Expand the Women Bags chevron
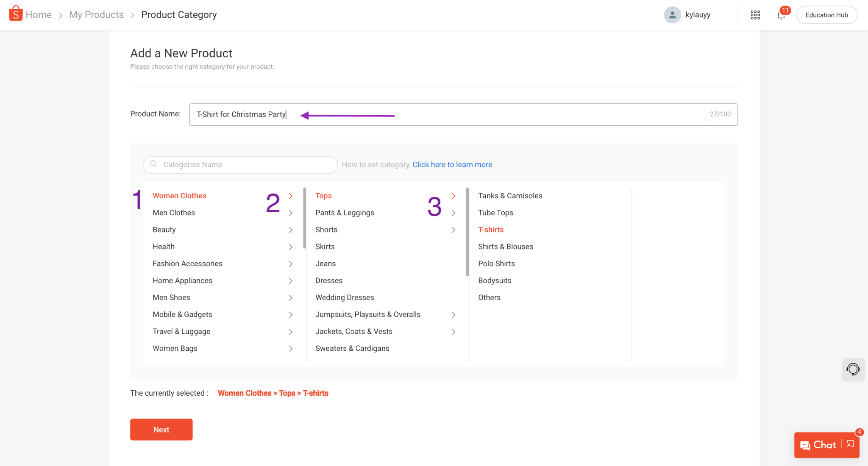Screen dimensions: 868x466 [291, 348]
